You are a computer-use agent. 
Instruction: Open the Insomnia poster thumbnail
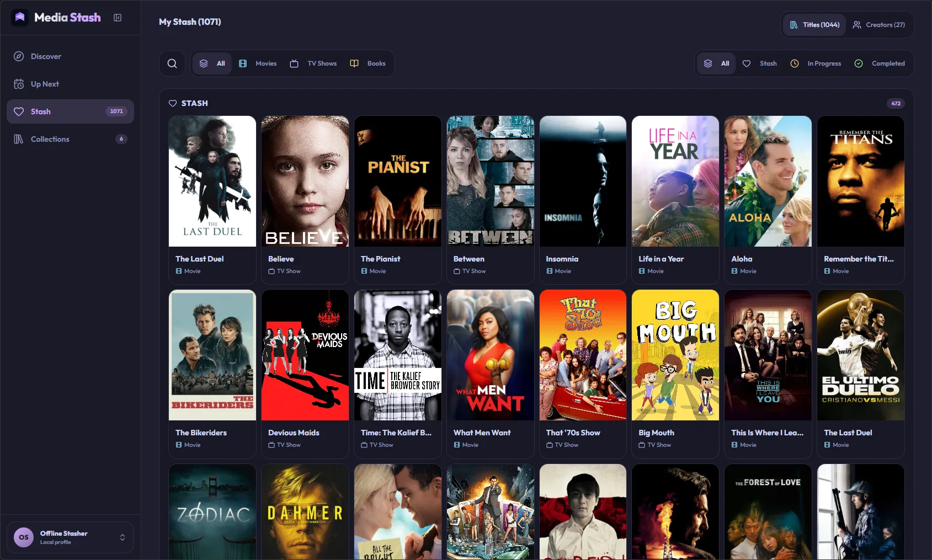[583, 181]
